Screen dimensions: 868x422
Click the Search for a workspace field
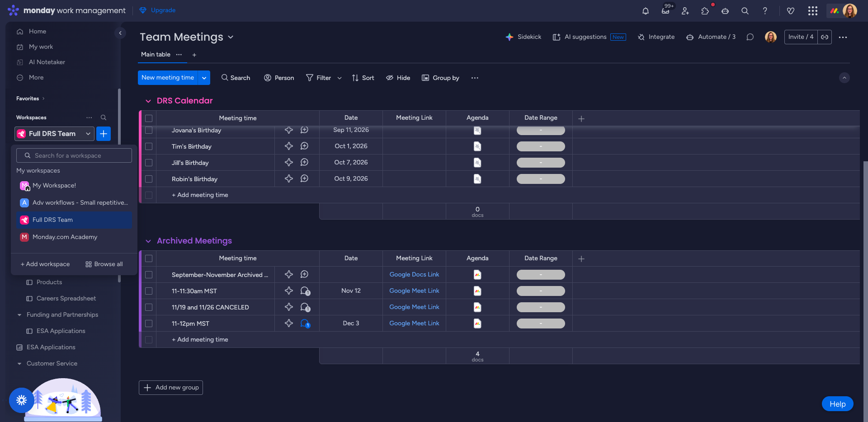[74, 155]
